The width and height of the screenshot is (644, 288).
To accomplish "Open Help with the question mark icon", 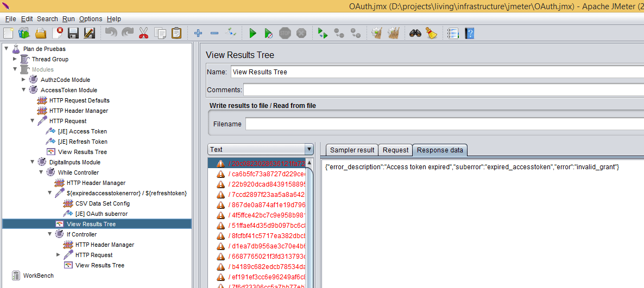I will [x=470, y=33].
